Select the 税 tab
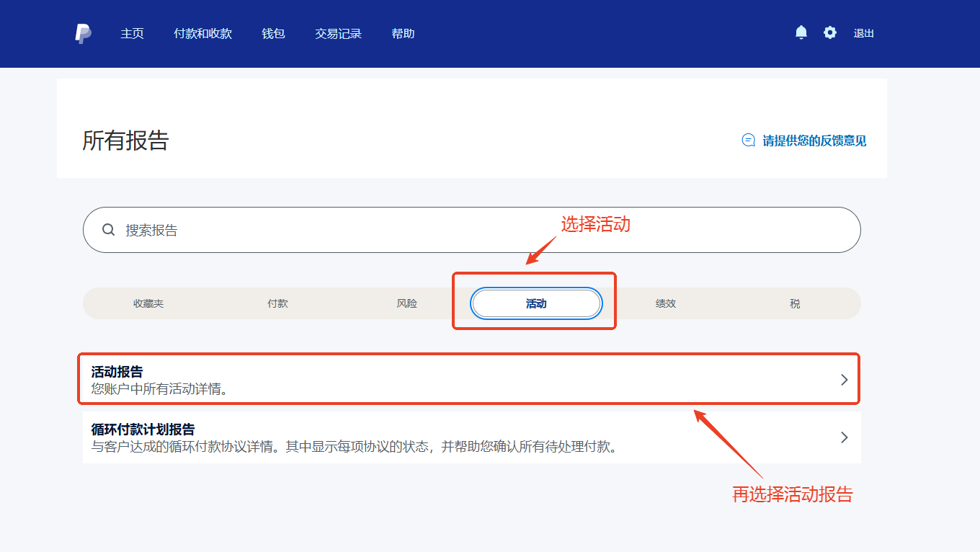The width and height of the screenshot is (980, 552). pos(795,303)
